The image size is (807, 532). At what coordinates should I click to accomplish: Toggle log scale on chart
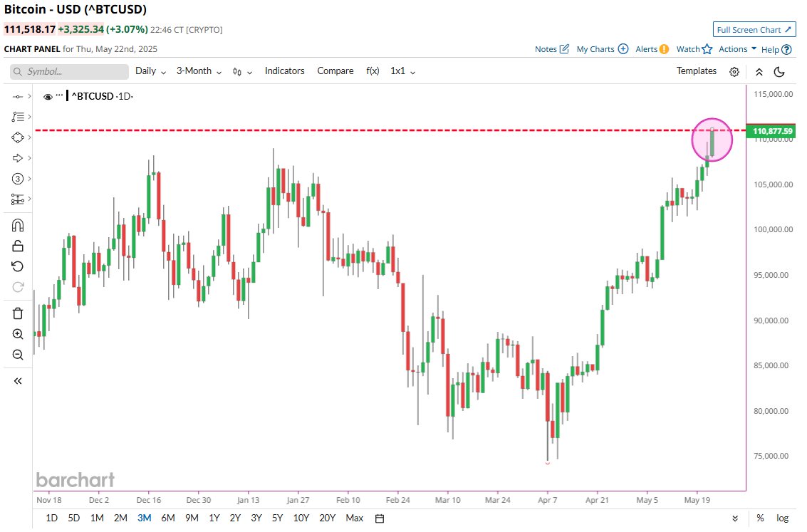coord(782,518)
